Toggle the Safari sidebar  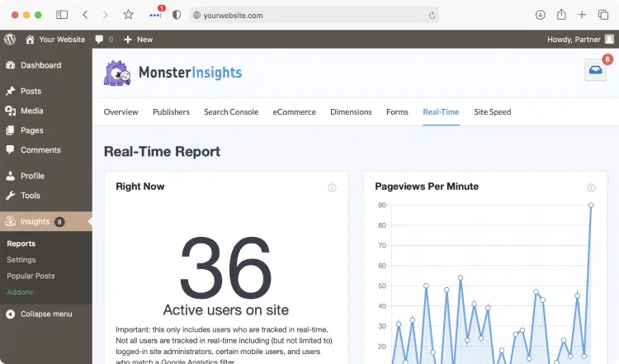62,15
